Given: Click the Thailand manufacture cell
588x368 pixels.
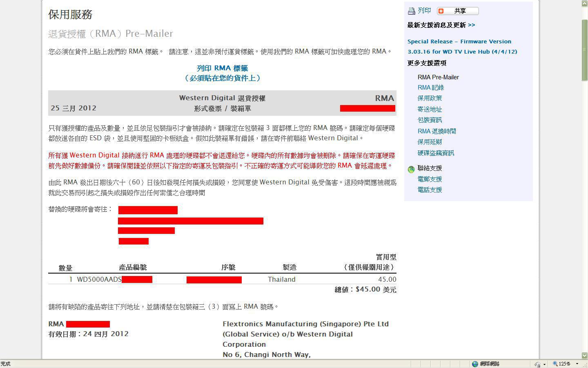Looking at the screenshot, I should coord(282,279).
